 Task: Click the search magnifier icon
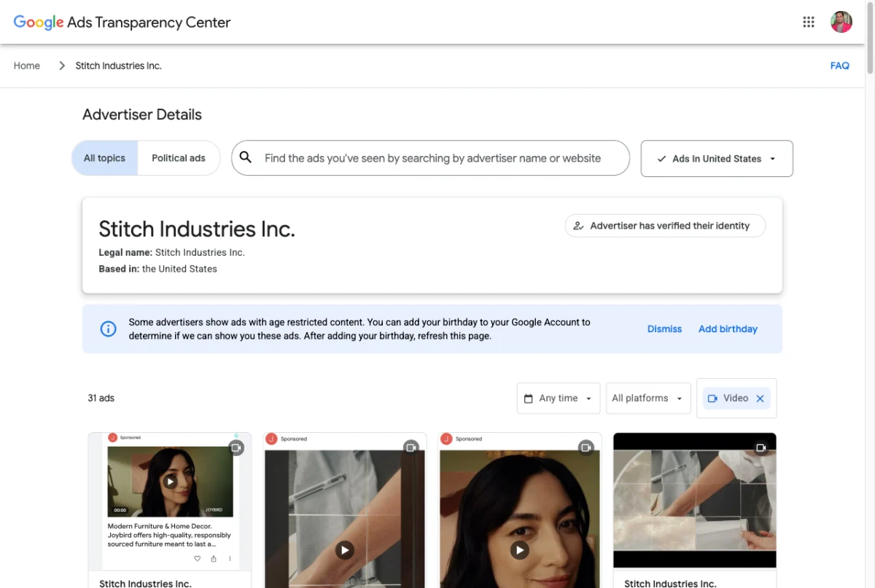[246, 157]
